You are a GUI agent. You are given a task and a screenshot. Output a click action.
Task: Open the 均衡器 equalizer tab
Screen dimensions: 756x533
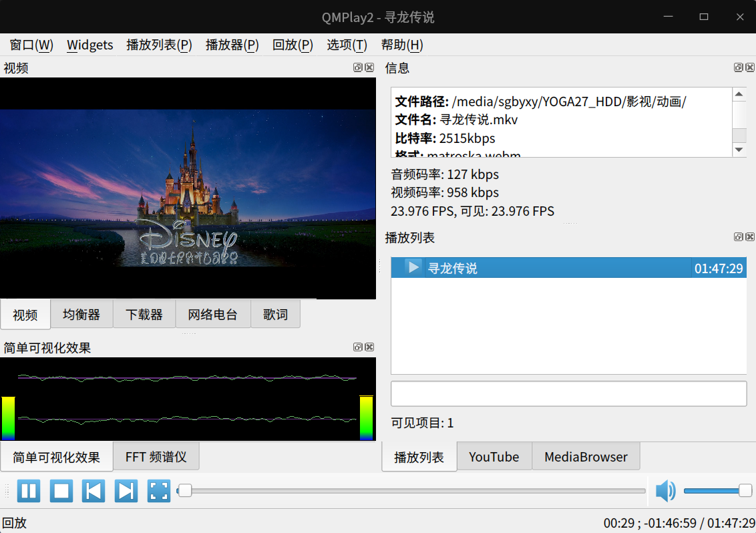81,315
